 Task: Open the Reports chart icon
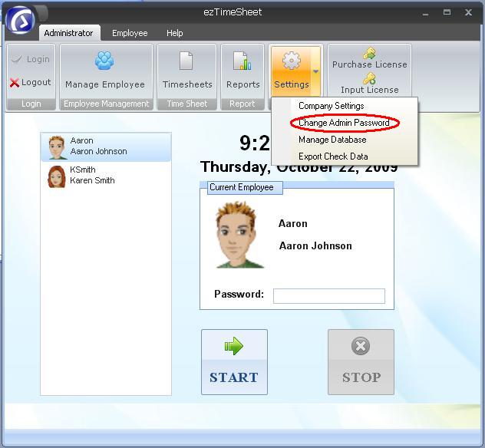click(242, 61)
